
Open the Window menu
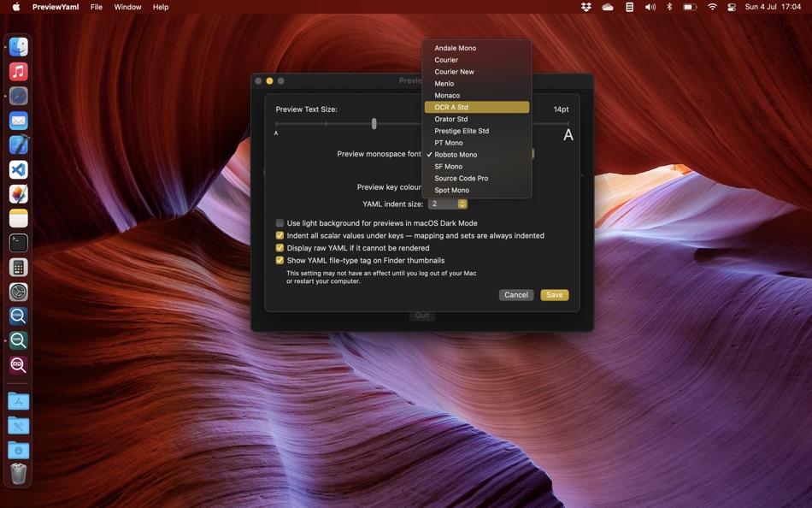coord(127,7)
